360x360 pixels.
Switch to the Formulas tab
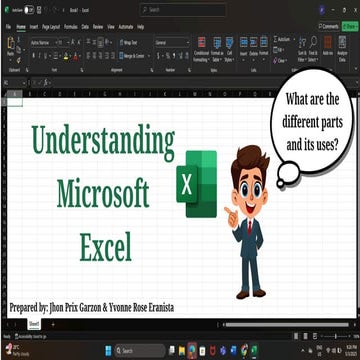pyautogui.click(x=71, y=27)
